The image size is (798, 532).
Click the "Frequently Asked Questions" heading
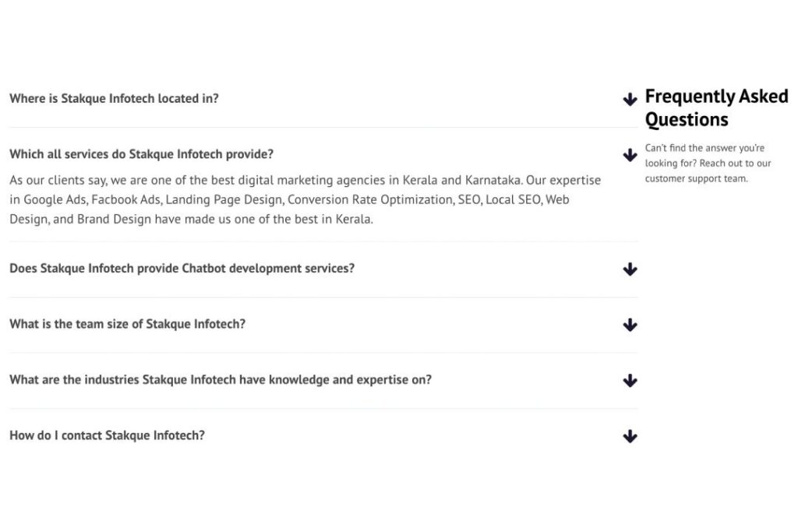click(717, 107)
